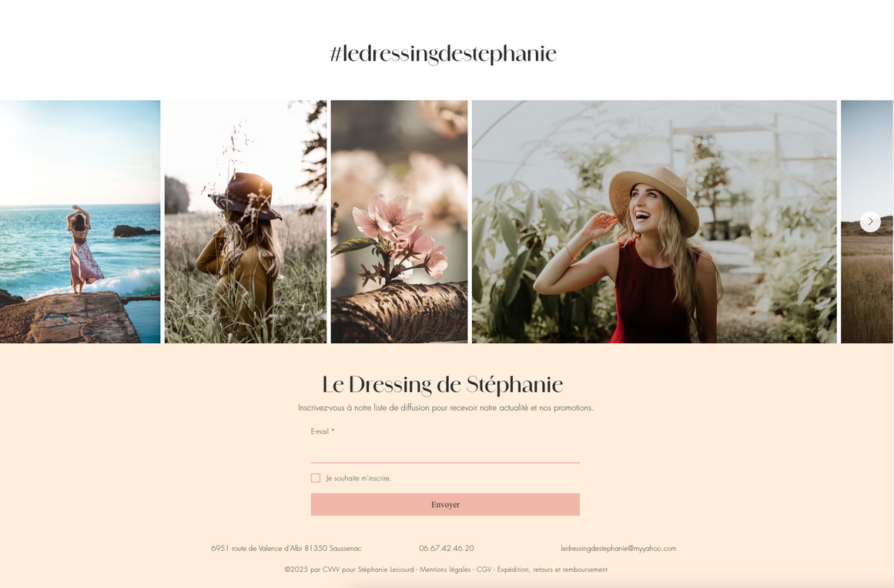Click the 'Le Dressing de Stéphanie' footer title

443,385
